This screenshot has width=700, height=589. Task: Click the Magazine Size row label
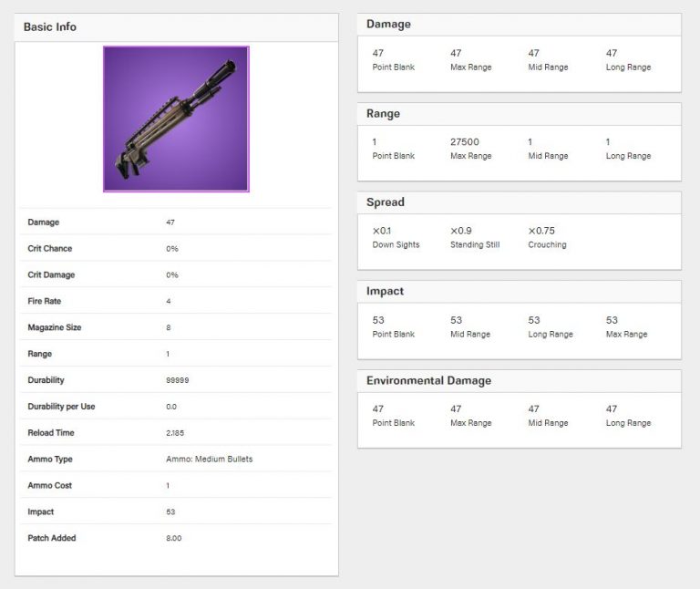point(55,327)
